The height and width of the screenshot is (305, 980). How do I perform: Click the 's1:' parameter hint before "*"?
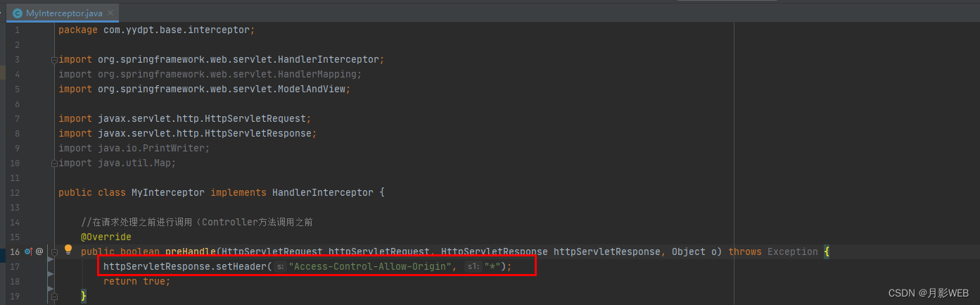click(x=473, y=266)
